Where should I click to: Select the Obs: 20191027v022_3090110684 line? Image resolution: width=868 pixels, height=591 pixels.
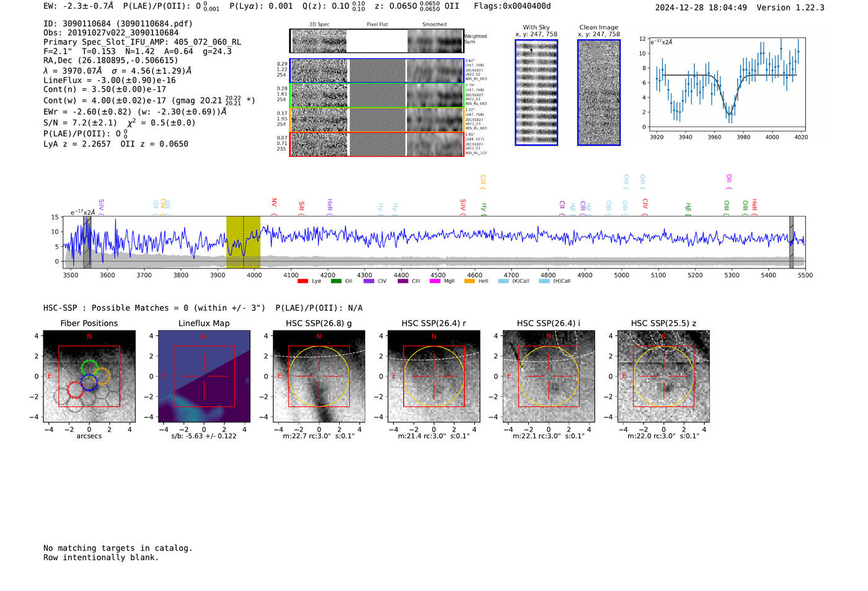click(x=111, y=33)
